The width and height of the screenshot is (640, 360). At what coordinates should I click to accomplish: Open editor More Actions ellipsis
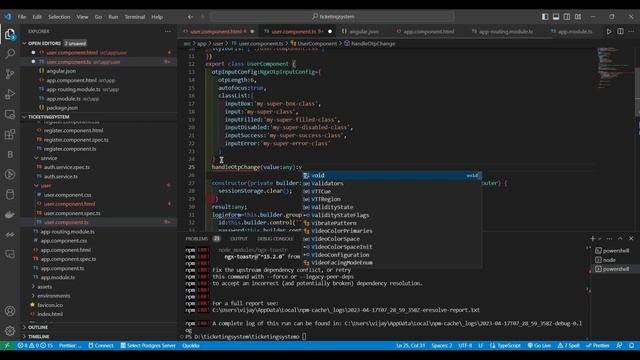631,31
